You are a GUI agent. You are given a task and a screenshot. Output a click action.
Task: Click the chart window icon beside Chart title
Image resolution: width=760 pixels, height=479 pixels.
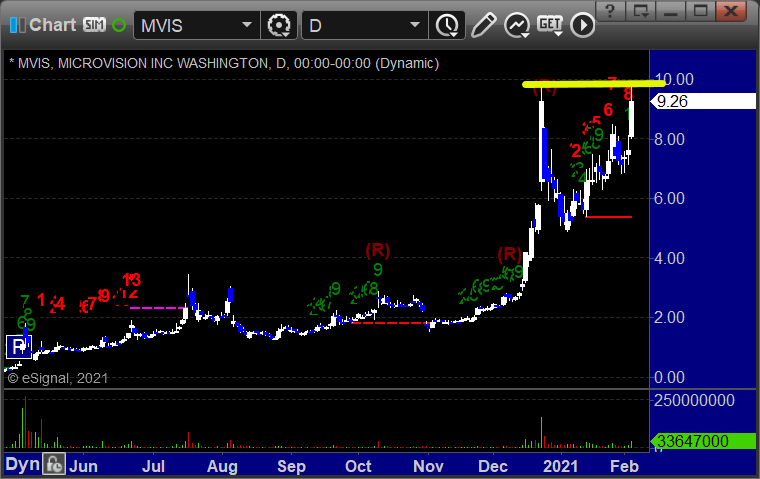[x=17, y=25]
